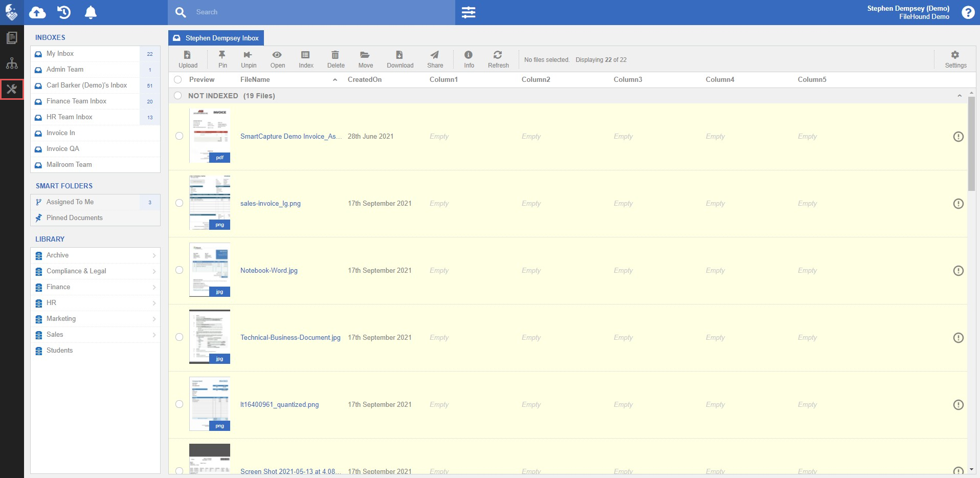Select the Screen Shot 2021-05-13 file checkbox
980x478 pixels.
click(179, 471)
